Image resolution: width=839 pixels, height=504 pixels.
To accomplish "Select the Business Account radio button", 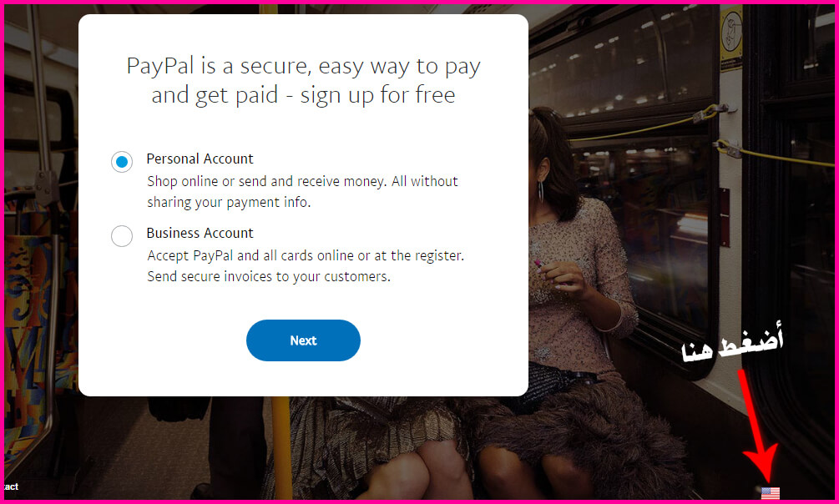I will coord(122,236).
